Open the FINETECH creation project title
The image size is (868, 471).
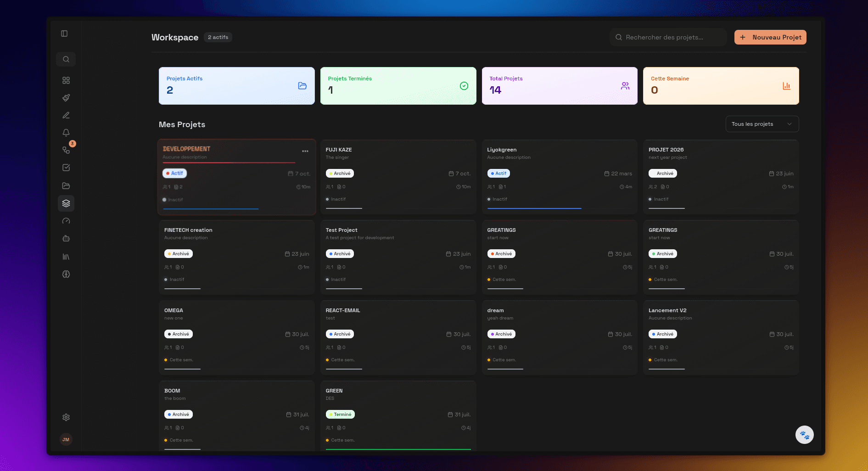(x=188, y=230)
